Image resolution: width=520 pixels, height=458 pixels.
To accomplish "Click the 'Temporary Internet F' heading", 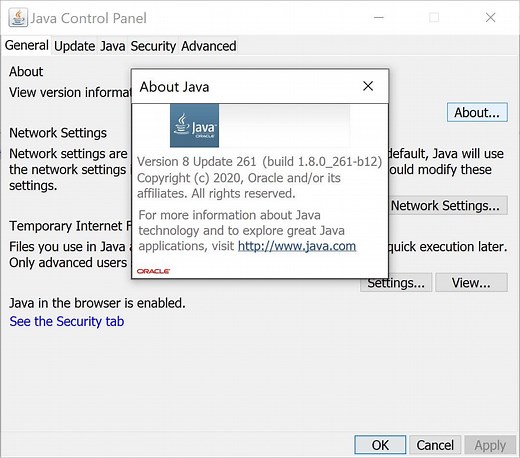I will coord(70,226).
